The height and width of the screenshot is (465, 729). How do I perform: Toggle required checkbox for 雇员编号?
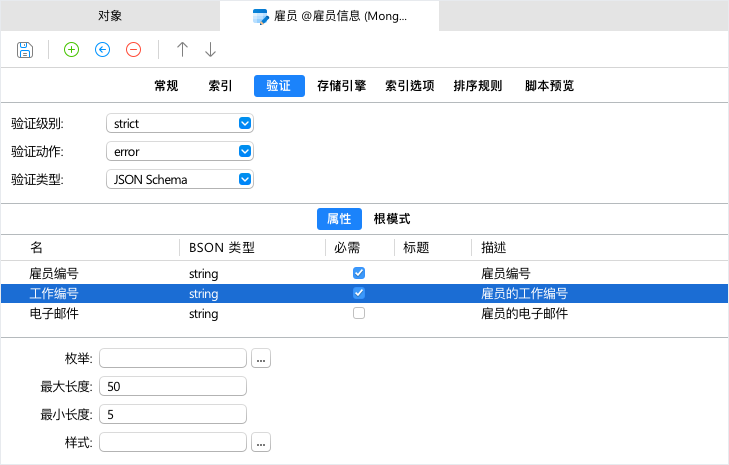[x=359, y=273]
